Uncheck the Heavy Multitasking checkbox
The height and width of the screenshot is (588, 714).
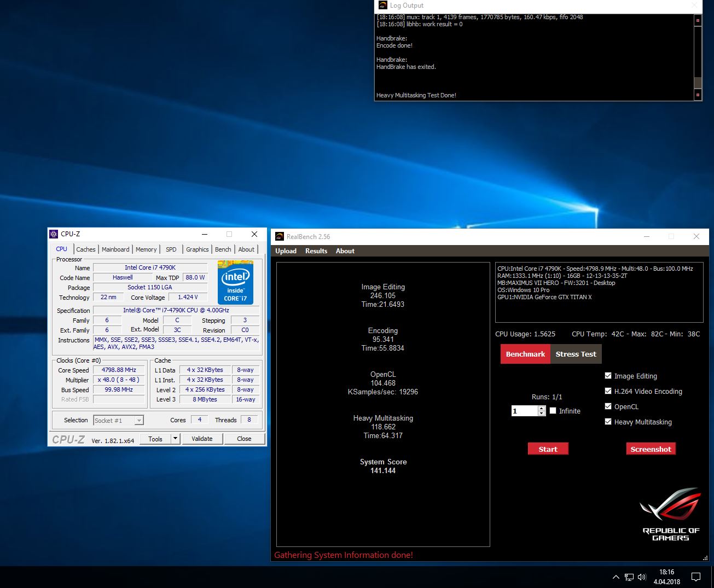point(608,422)
